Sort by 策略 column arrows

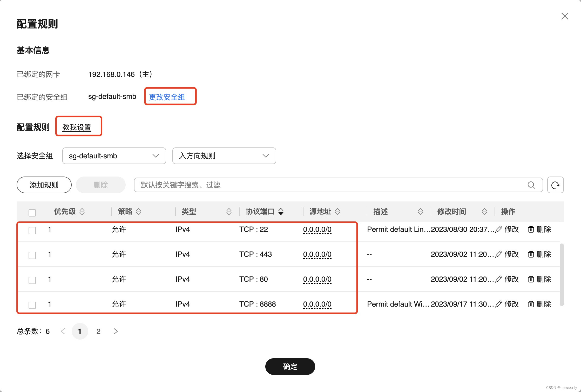click(139, 212)
